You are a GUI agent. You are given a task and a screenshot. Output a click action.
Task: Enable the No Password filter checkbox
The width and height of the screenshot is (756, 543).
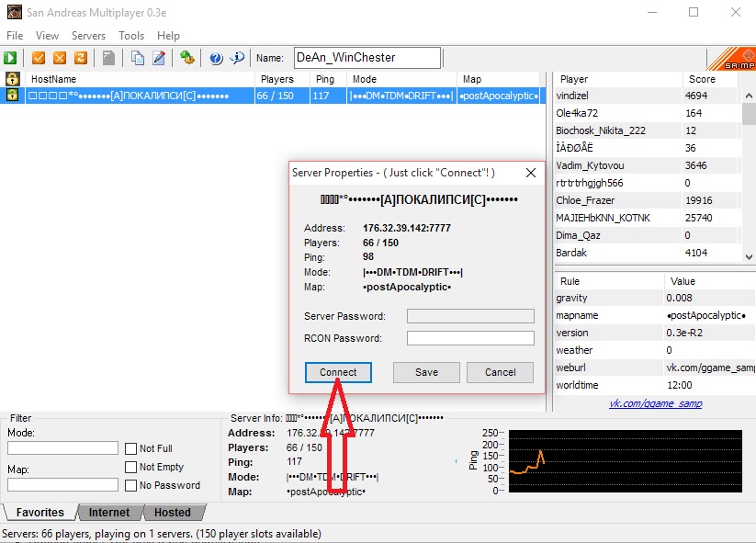pos(130,485)
